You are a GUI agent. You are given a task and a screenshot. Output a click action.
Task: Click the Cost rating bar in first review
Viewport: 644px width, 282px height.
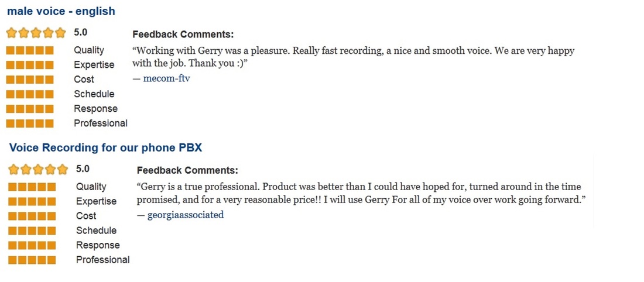pos(30,80)
